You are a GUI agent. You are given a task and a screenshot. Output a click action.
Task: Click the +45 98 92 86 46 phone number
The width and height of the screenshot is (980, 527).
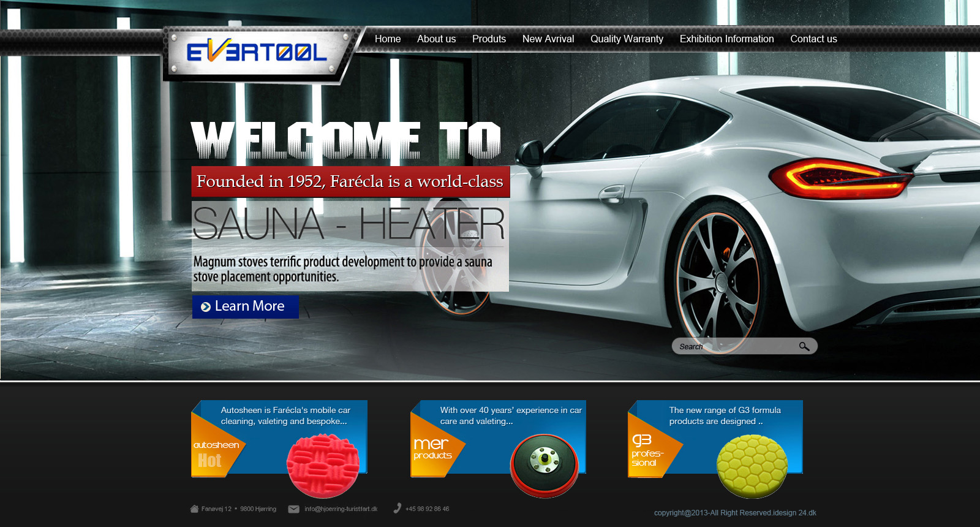427,509
